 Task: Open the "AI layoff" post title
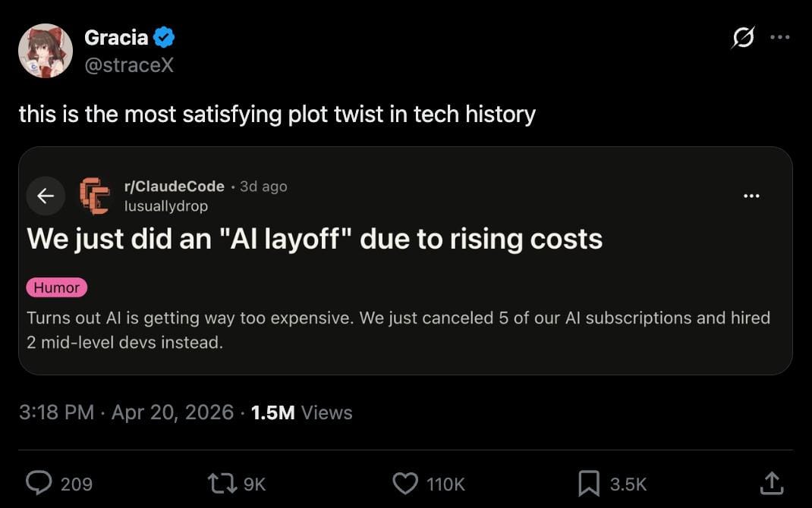coord(314,239)
